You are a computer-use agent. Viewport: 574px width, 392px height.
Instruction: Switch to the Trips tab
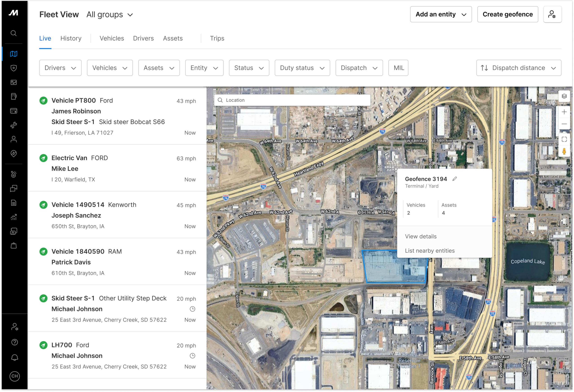[x=217, y=38]
